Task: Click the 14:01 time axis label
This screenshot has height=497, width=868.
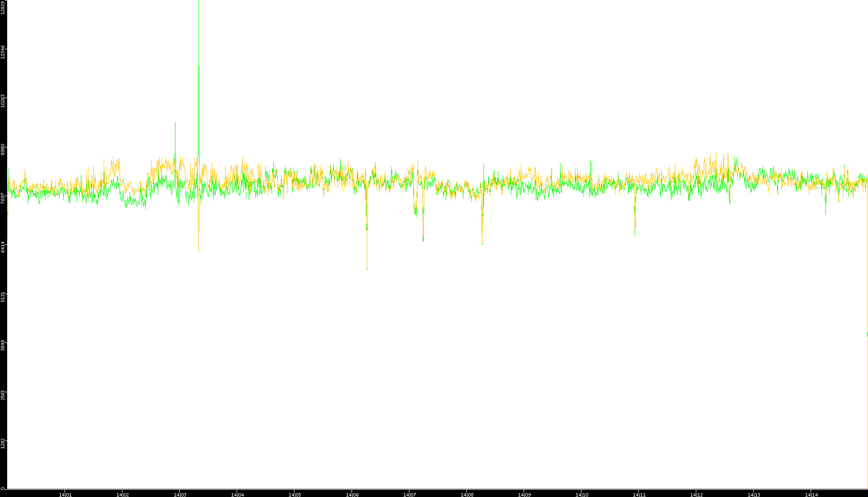Action: click(x=65, y=495)
